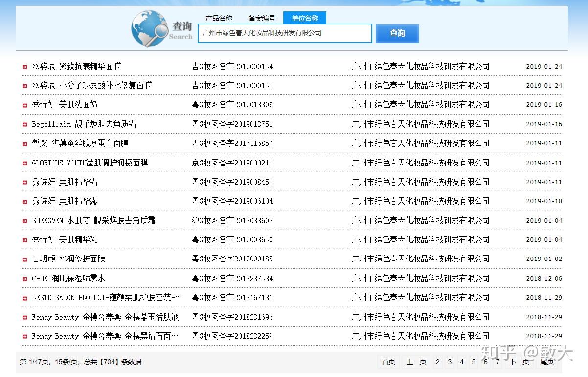Click the company name search input field

click(x=285, y=33)
